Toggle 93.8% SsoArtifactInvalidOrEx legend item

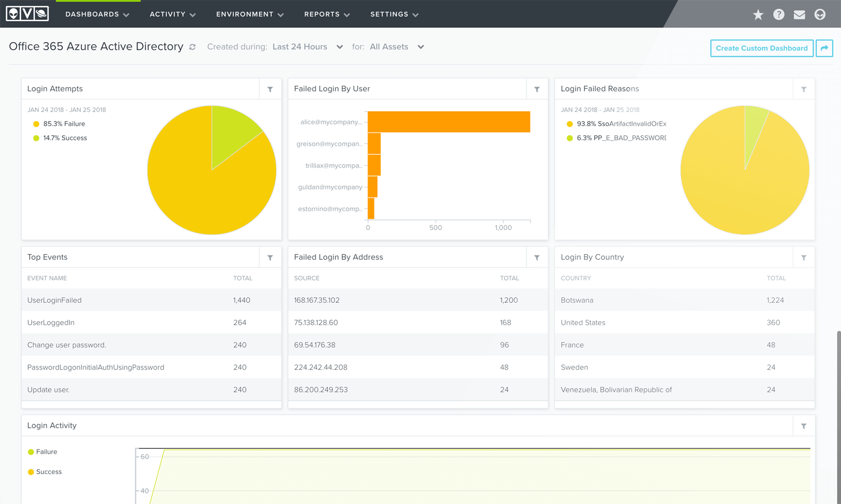click(617, 124)
